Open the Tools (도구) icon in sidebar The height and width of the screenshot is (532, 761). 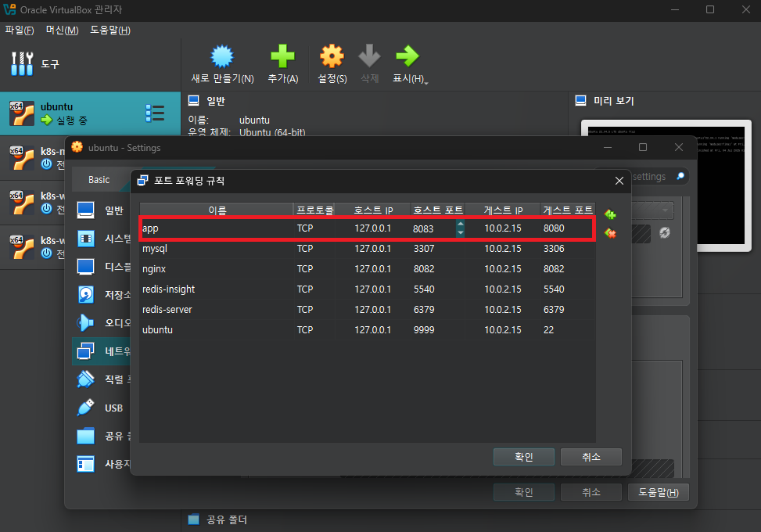(23, 63)
